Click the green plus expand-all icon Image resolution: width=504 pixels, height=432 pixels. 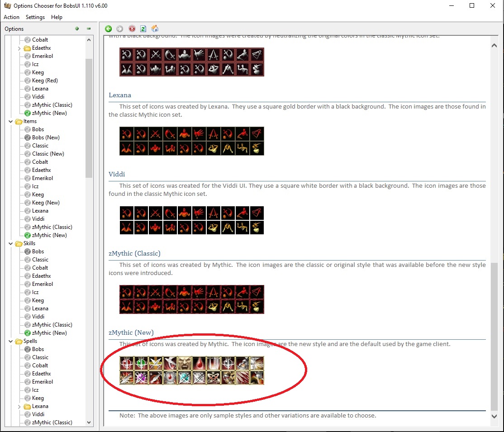(77, 28)
